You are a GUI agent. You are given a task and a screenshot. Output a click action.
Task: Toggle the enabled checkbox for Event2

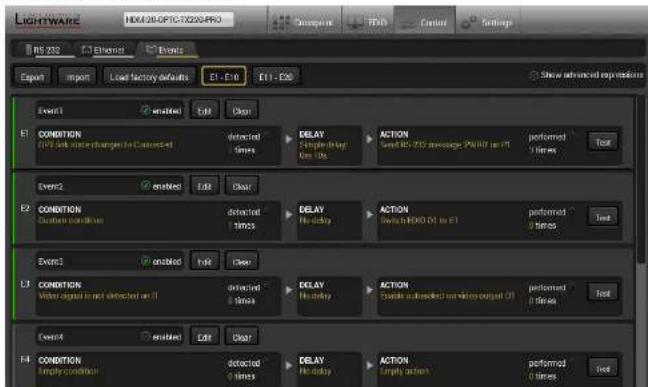click(x=145, y=186)
